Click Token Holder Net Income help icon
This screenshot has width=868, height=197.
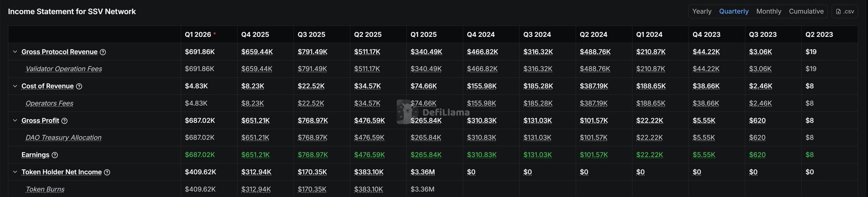click(107, 172)
